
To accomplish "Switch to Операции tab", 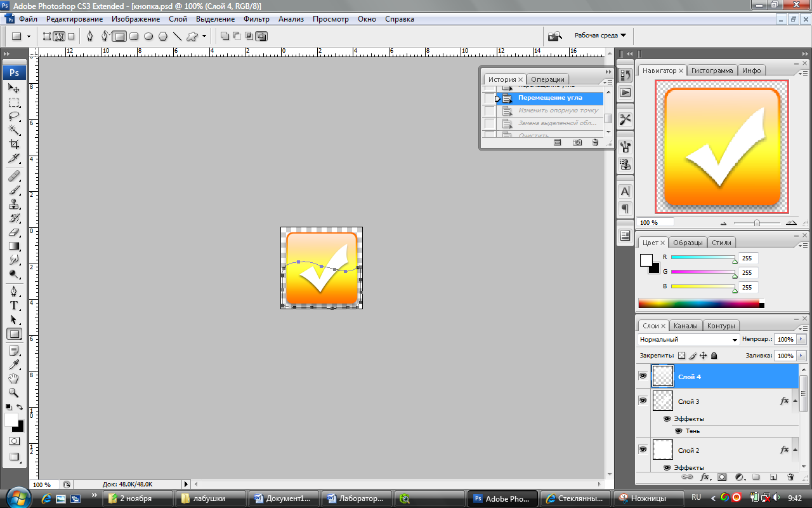I will pos(547,79).
